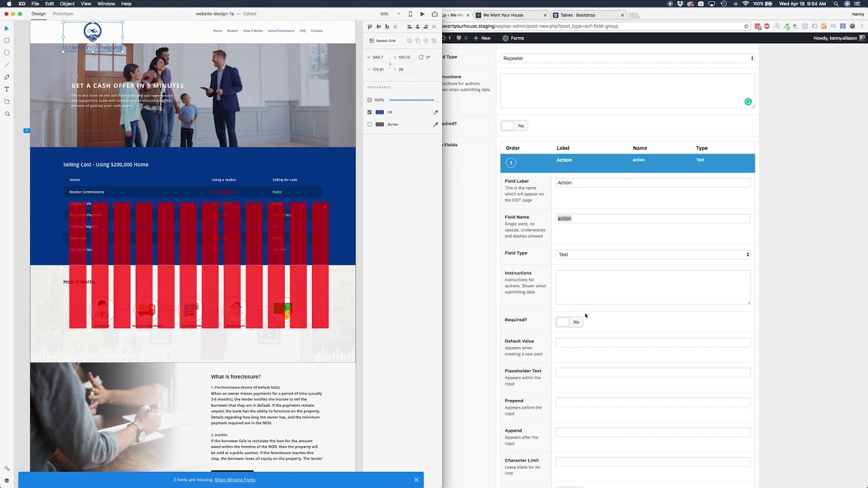Open the Show Missing Fonts link
The width and height of the screenshot is (868, 488).
coord(235,480)
